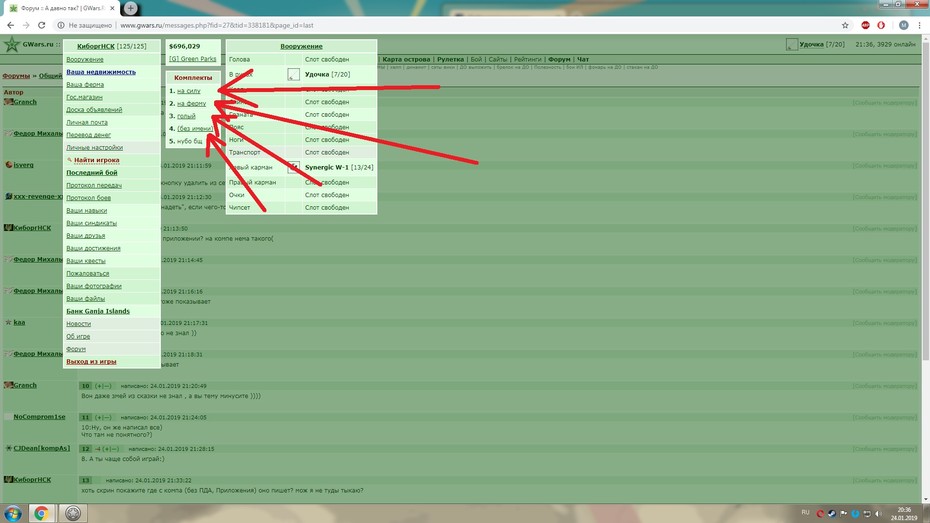Viewport: 930px width, 523px height.
Task: Open author NoCompromise's profile link
Action: tap(39, 417)
